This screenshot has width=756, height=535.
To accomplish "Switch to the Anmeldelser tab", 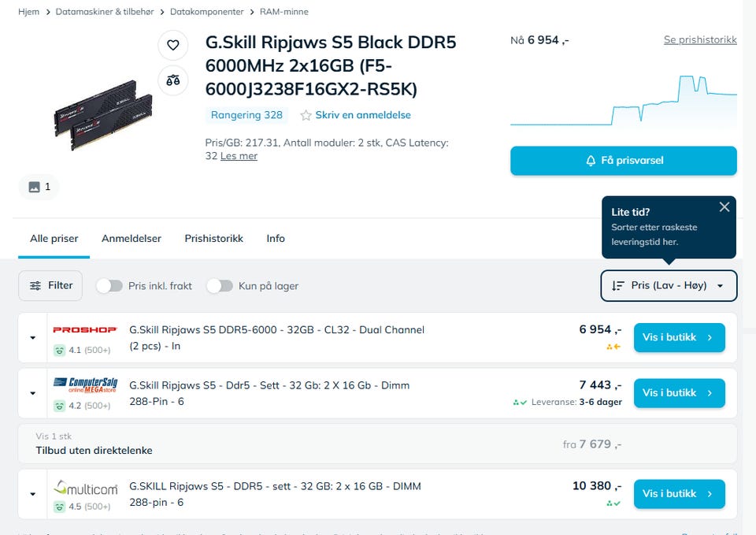I will (132, 238).
